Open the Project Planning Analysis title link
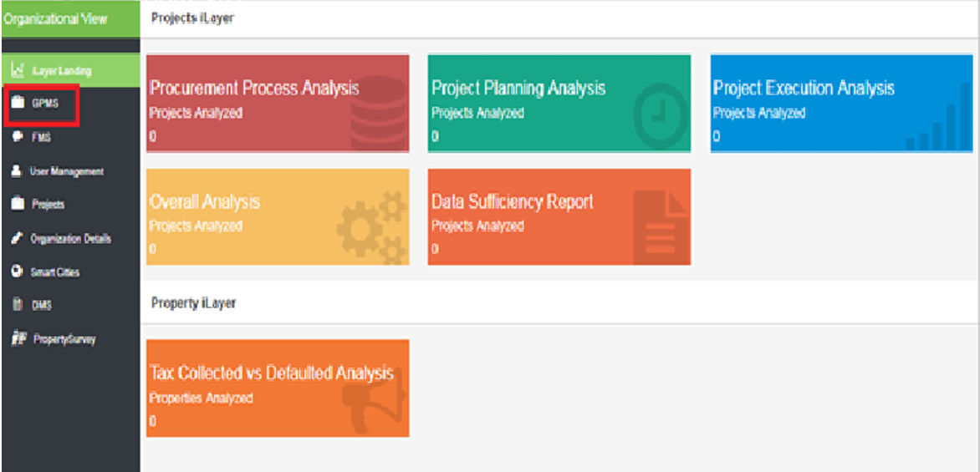Image resolution: width=980 pixels, height=472 pixels. [518, 89]
